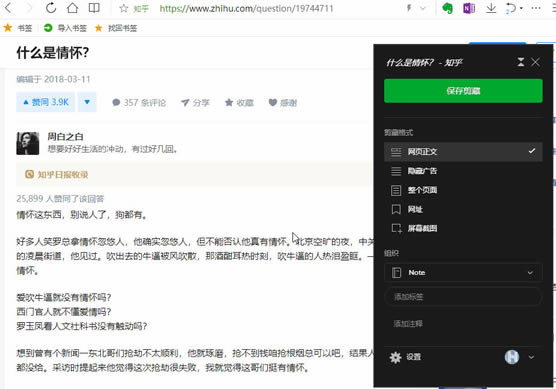Viewport: 556px width, 389px height.
Task: Click the zhihu.com URL address field
Action: [246, 8]
